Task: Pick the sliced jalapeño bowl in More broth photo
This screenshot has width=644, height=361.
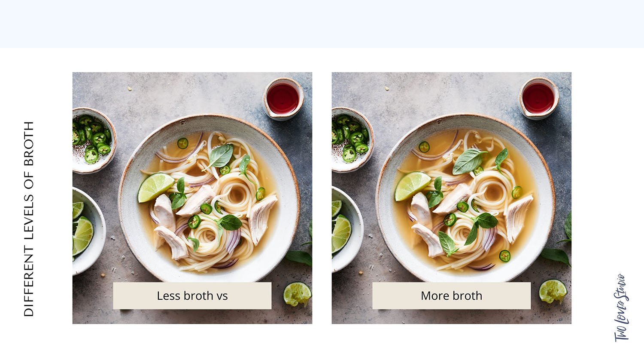Action: [352, 140]
